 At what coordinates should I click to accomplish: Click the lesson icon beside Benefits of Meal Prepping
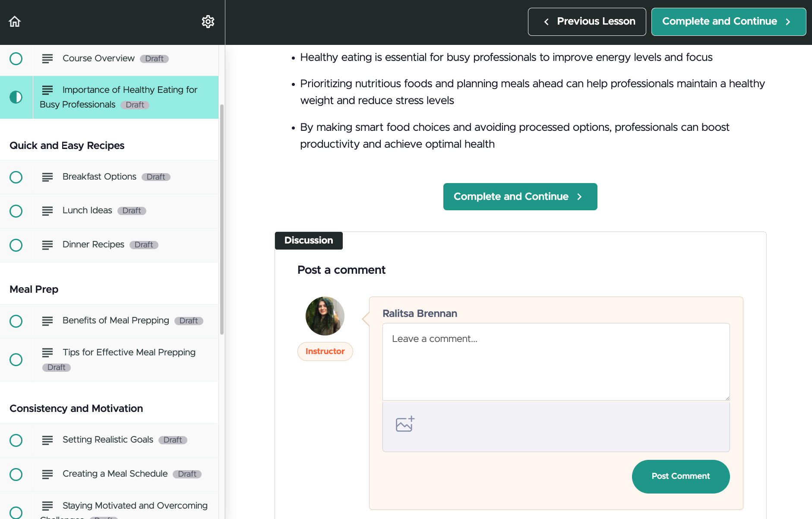coord(47,321)
